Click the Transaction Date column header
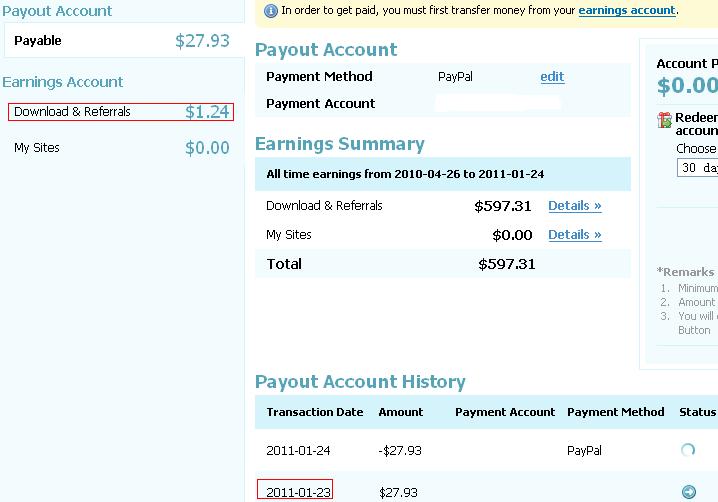The height and width of the screenshot is (502, 718). (x=315, y=412)
